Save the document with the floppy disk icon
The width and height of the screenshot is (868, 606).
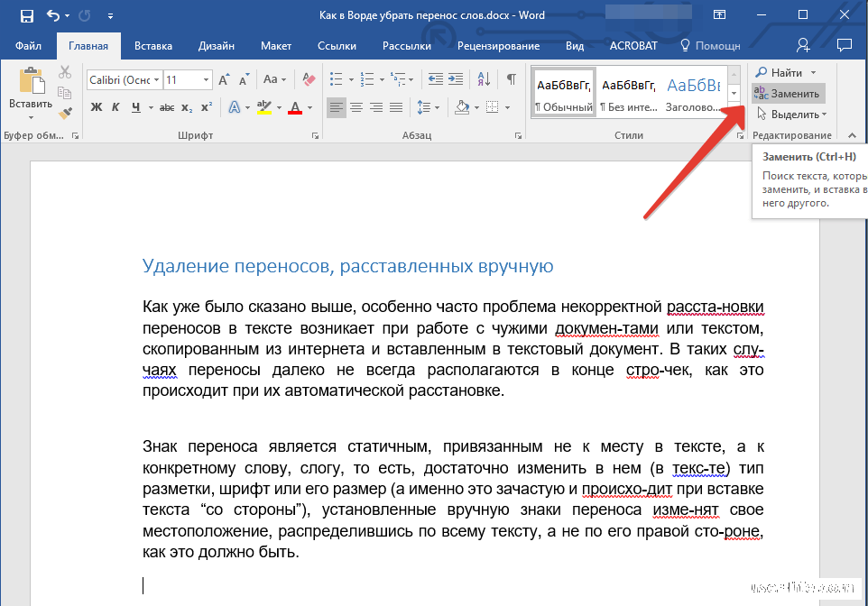coord(26,15)
